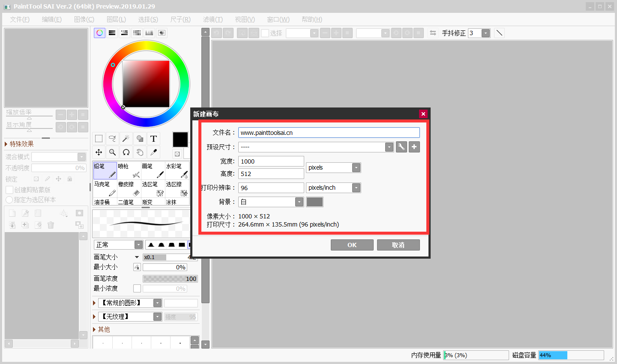Open the 滤镜(T) menu
617x364 pixels.
213,19
